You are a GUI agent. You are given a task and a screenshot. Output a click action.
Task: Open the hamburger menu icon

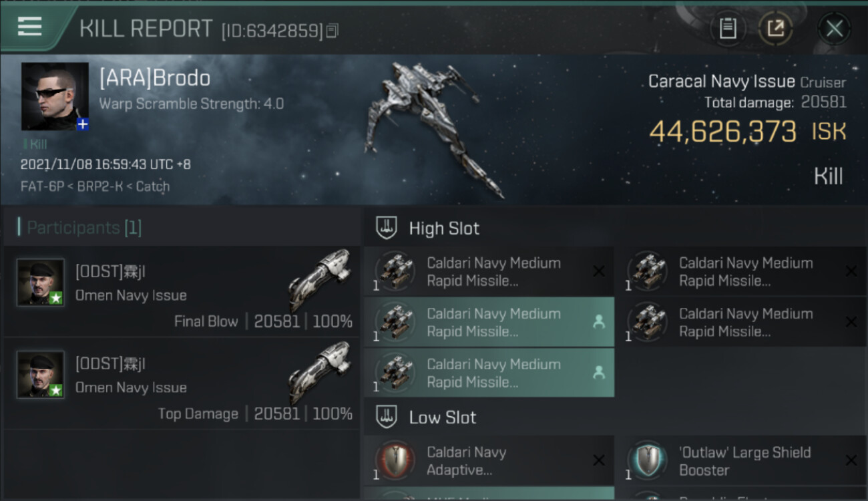[29, 27]
